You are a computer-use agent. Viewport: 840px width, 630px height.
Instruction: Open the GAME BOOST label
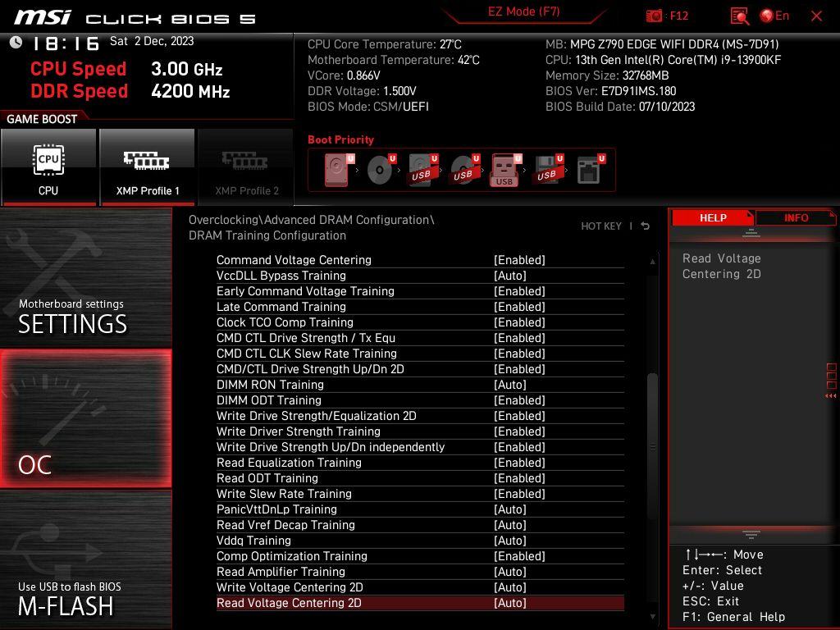click(x=42, y=119)
